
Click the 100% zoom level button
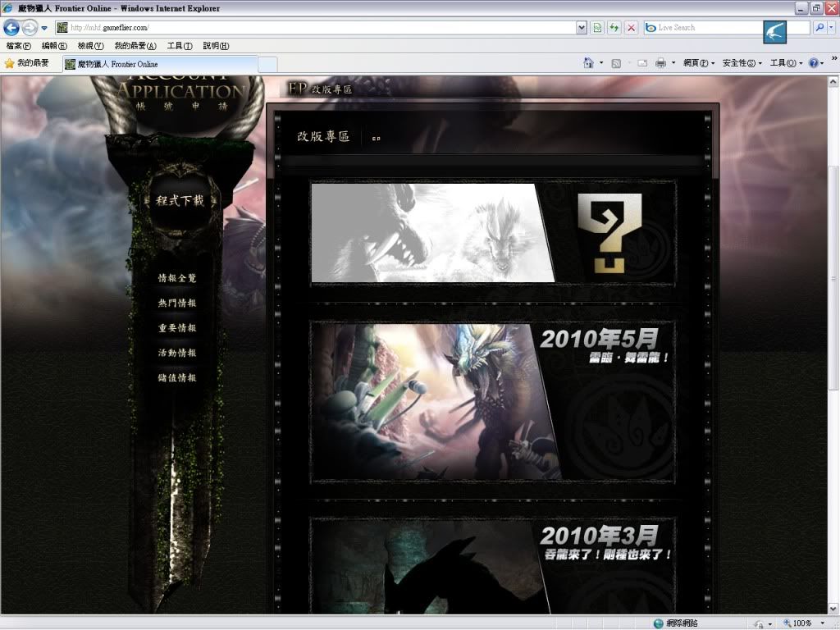coord(797,623)
